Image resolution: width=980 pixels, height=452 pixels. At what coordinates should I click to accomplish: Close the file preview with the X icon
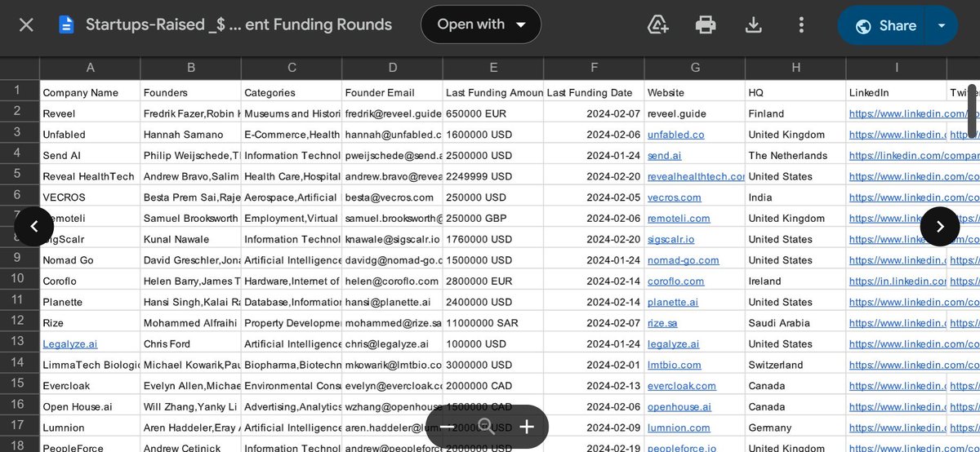[x=26, y=25]
